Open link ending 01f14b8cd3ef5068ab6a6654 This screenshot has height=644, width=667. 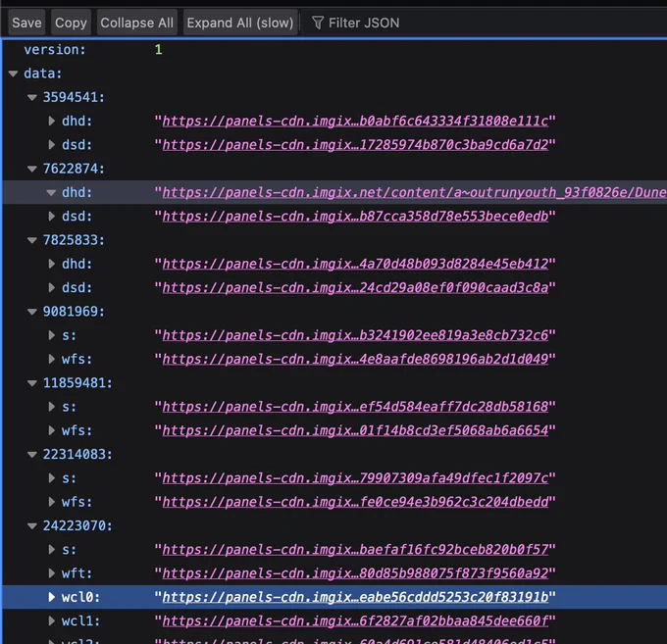point(355,431)
